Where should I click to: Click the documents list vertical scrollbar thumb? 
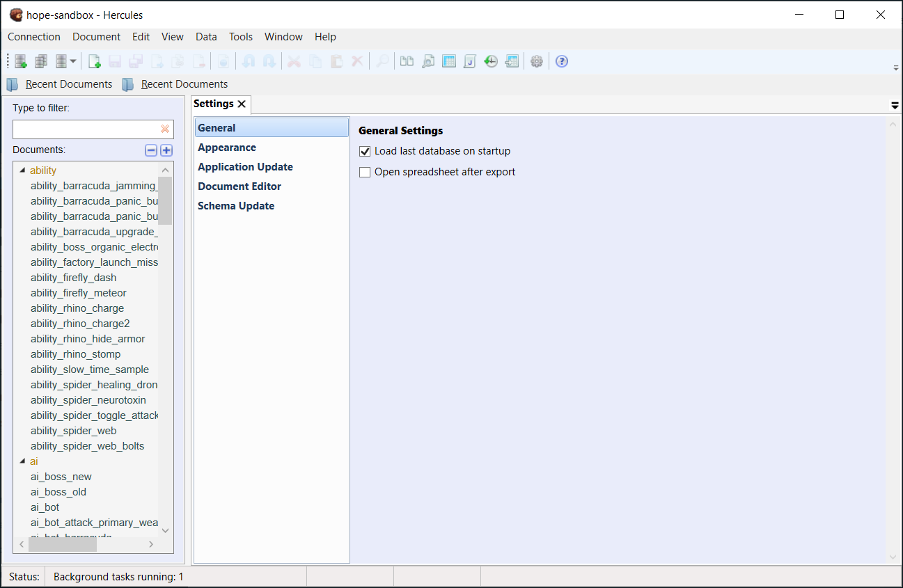(x=165, y=200)
